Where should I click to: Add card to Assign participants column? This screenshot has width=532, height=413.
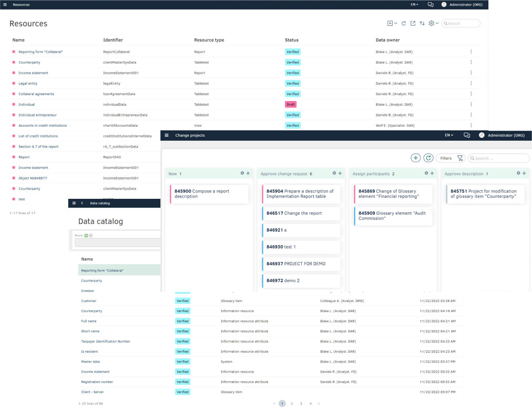coord(432,173)
